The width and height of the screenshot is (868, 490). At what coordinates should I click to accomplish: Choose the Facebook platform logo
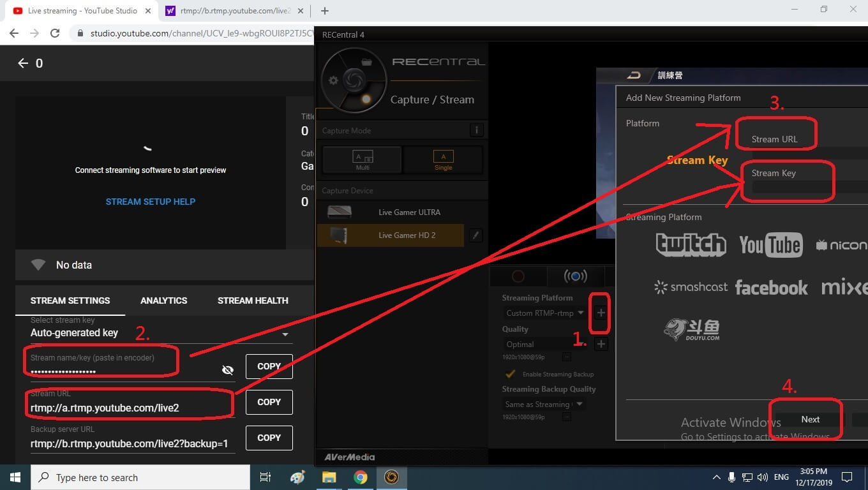pyautogui.click(x=771, y=287)
